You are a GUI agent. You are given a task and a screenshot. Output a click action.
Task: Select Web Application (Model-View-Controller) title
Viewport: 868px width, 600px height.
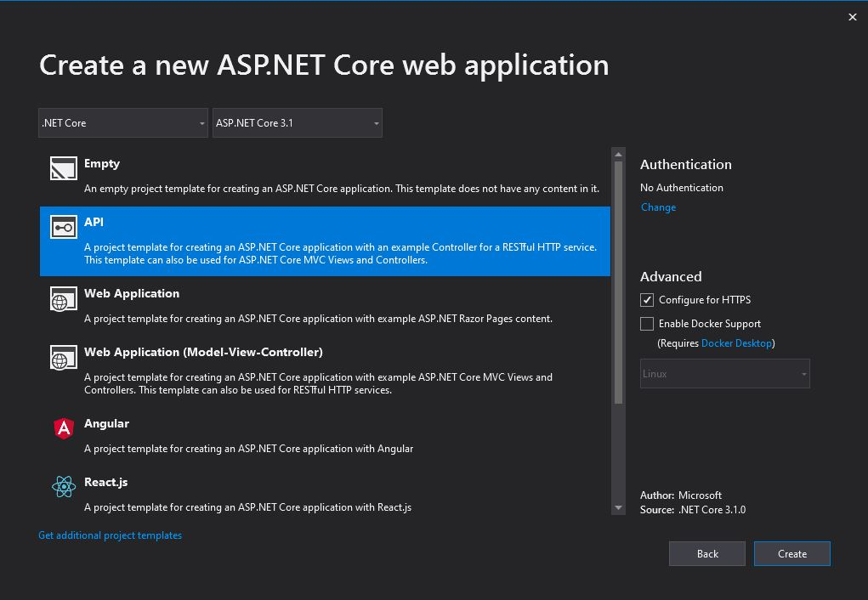tap(203, 352)
